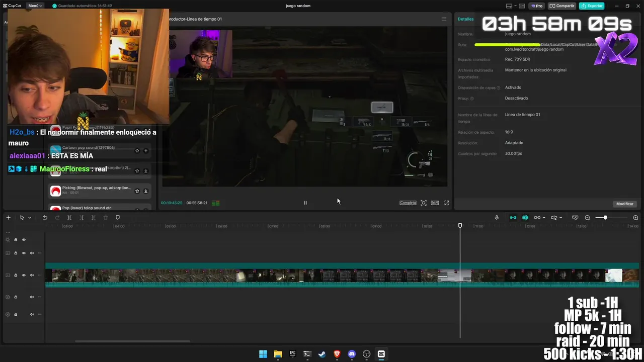
Task: Delete the selected clip with the trash icon
Action: pyautogui.click(x=106, y=218)
